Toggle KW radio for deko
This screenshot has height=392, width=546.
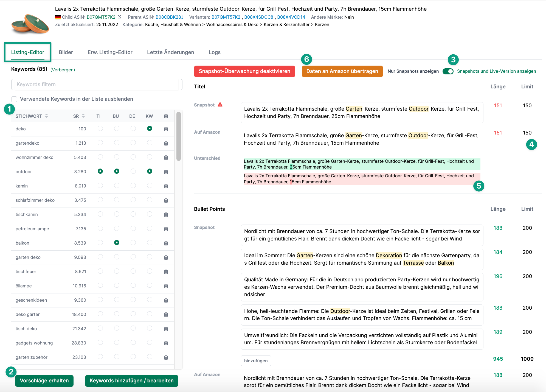(x=150, y=128)
